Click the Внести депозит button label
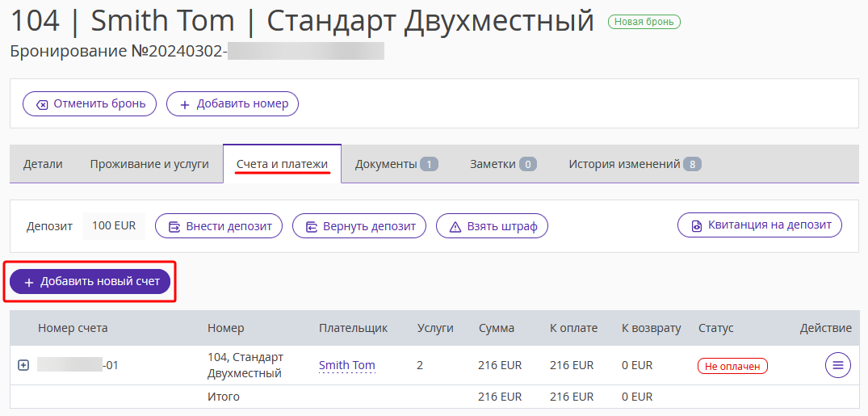 [x=229, y=226]
